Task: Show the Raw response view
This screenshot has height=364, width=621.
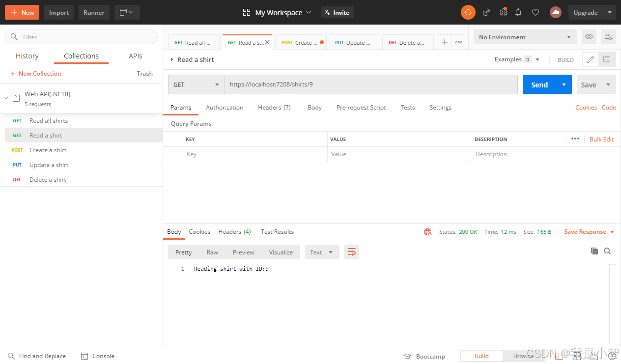Action: (212, 252)
